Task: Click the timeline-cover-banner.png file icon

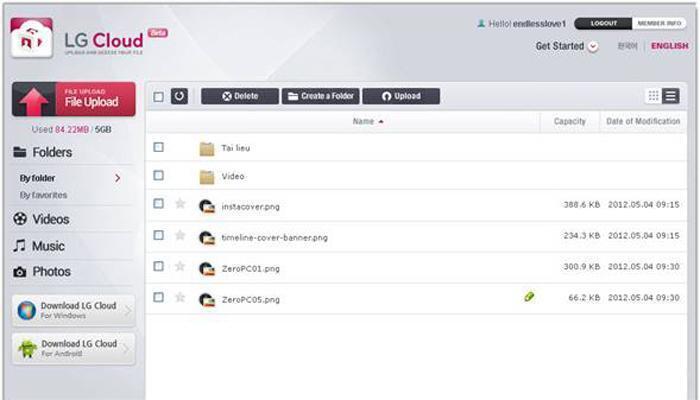Action: click(207, 238)
